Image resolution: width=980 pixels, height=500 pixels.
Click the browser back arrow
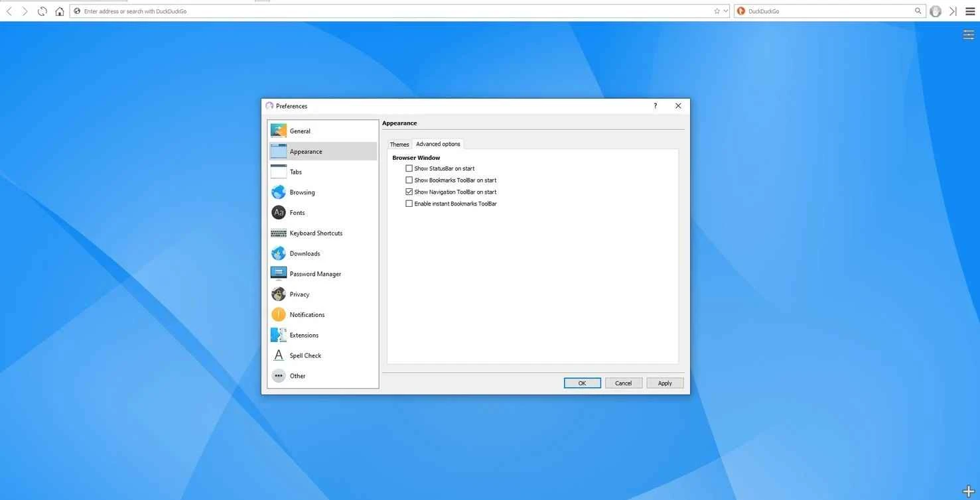coord(9,11)
